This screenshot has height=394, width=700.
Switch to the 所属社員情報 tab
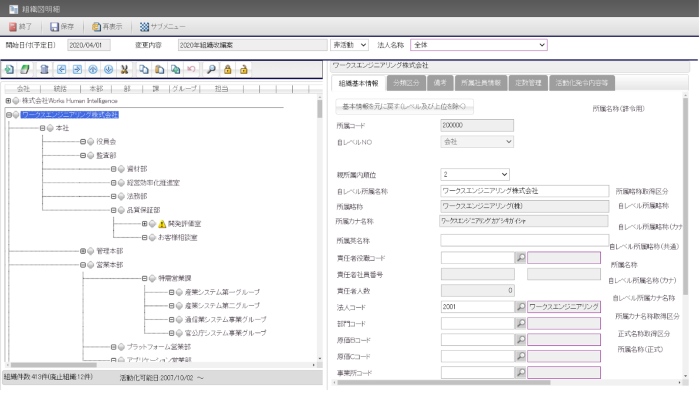click(x=481, y=83)
